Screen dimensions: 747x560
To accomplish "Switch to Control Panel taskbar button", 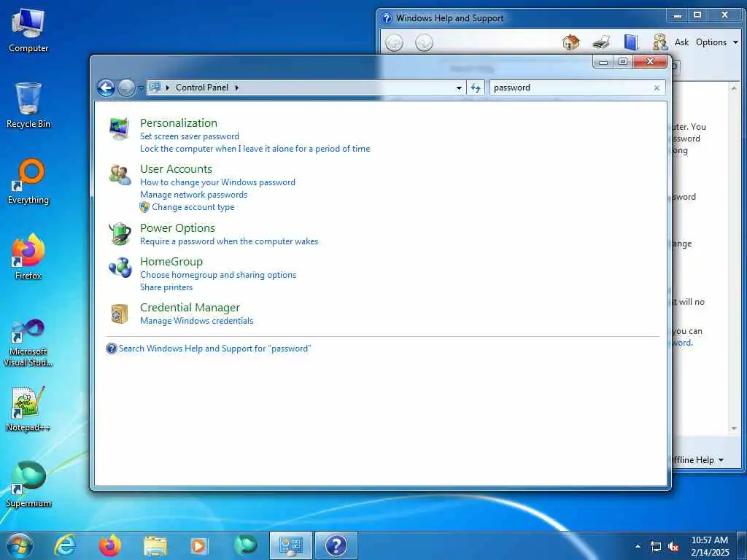I will (x=290, y=545).
